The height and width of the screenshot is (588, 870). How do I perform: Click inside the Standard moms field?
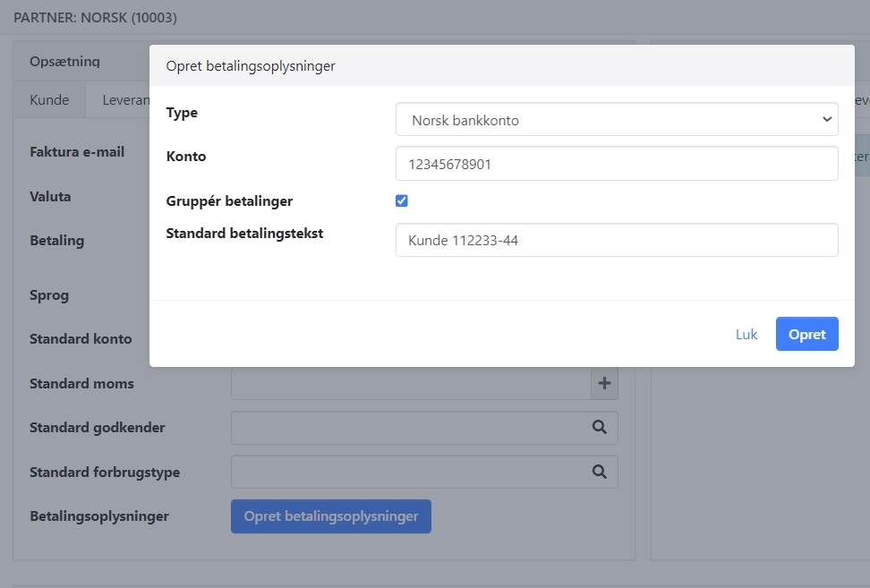pos(410,384)
